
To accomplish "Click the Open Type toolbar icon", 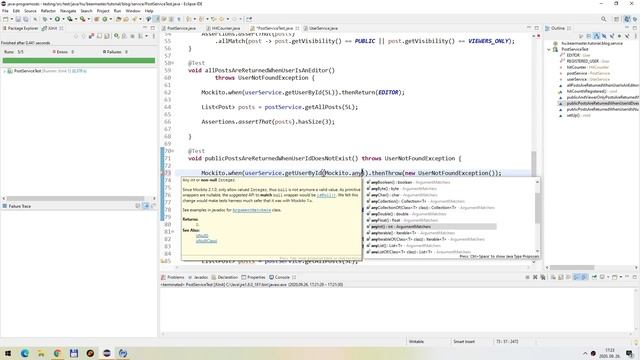I will click(118, 19).
